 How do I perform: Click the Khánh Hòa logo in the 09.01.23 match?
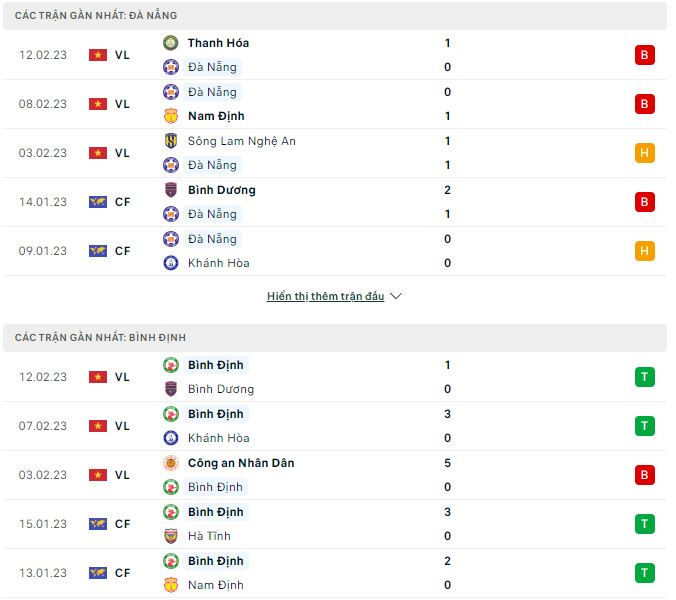coord(171,263)
